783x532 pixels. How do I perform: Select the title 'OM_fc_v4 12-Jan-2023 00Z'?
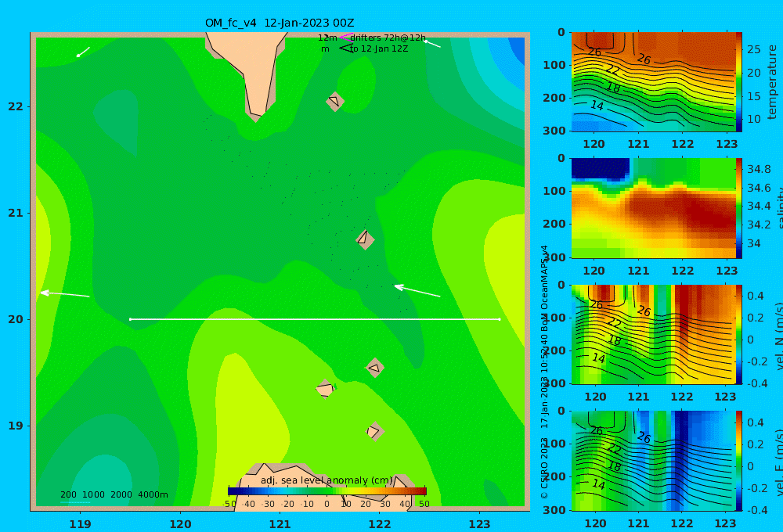(x=280, y=23)
